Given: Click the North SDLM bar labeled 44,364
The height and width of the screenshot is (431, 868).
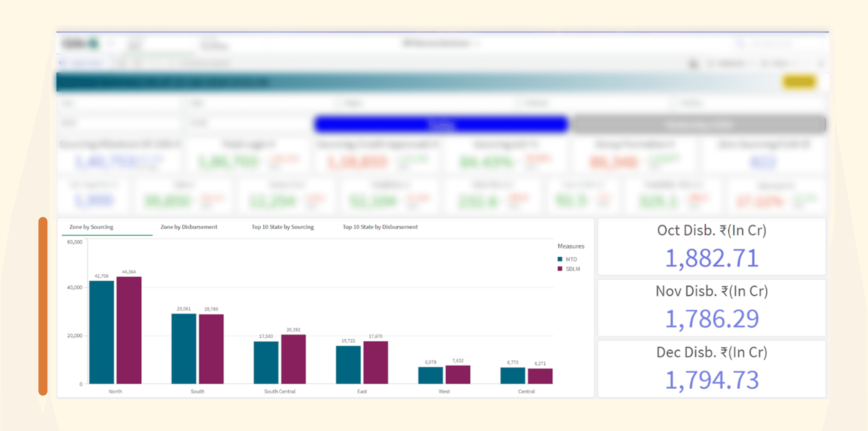Looking at the screenshot, I should (129, 330).
